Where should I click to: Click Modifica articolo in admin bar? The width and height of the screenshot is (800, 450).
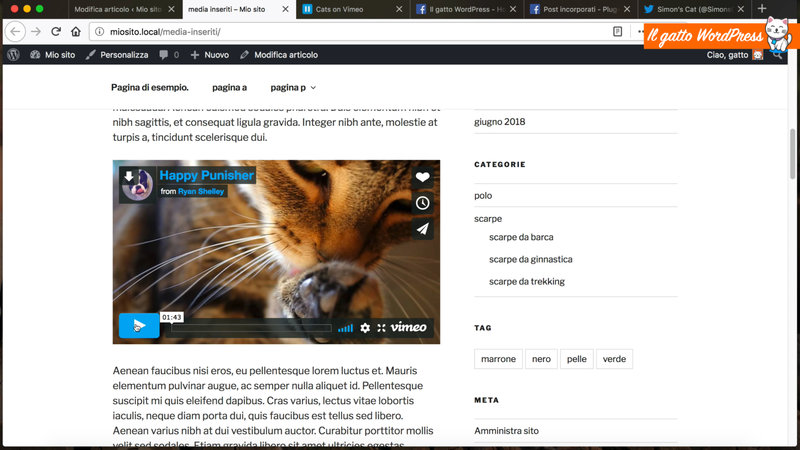tap(279, 55)
